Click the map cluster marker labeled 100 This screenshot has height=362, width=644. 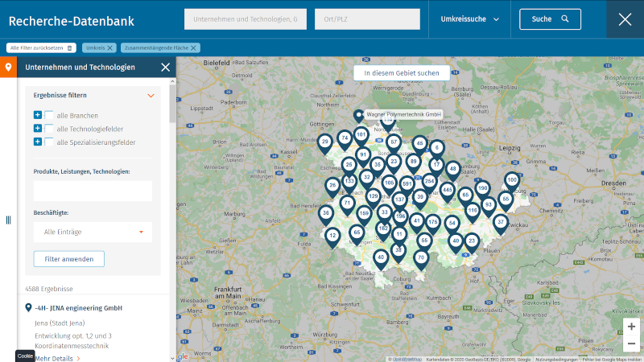pyautogui.click(x=512, y=179)
